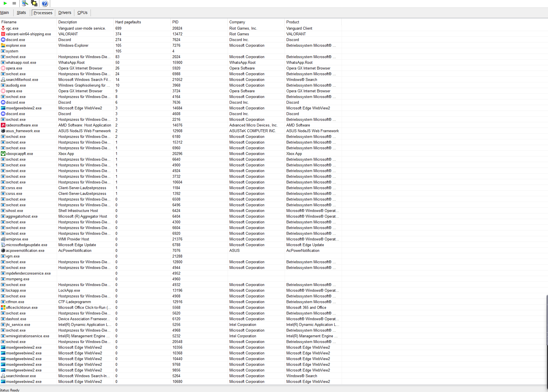Switch to the Stats tab

(x=21, y=13)
